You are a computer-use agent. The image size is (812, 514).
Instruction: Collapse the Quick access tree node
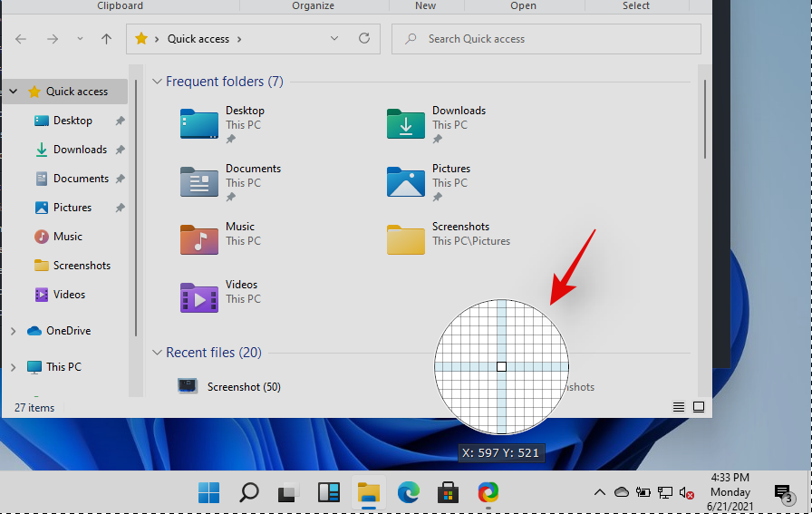pos(14,92)
